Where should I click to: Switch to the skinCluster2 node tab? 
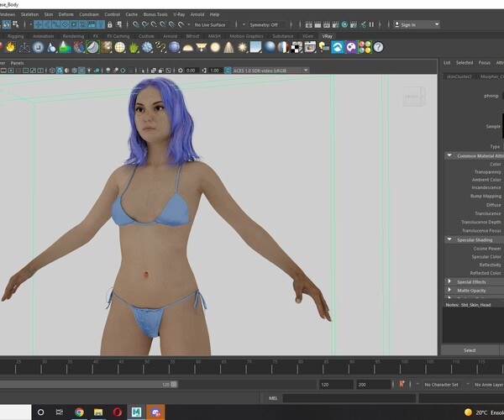pos(459,76)
